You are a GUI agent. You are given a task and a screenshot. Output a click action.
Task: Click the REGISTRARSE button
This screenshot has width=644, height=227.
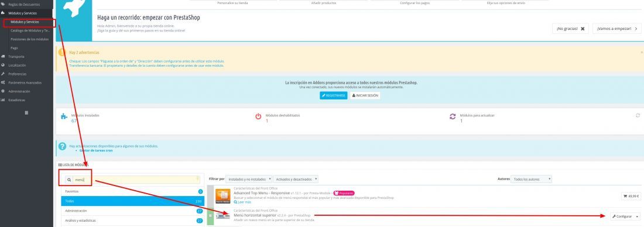334,95
